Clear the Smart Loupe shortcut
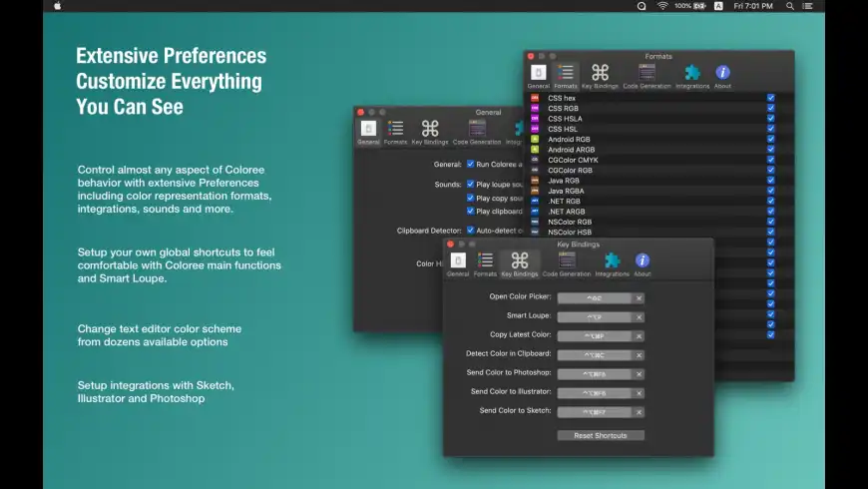The width and height of the screenshot is (868, 489). tap(639, 317)
